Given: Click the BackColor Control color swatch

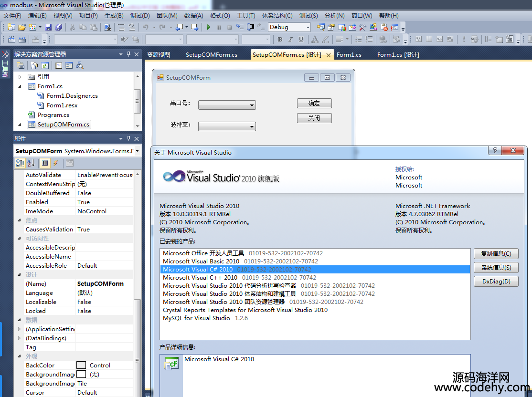Looking at the screenshot, I should (81, 365).
